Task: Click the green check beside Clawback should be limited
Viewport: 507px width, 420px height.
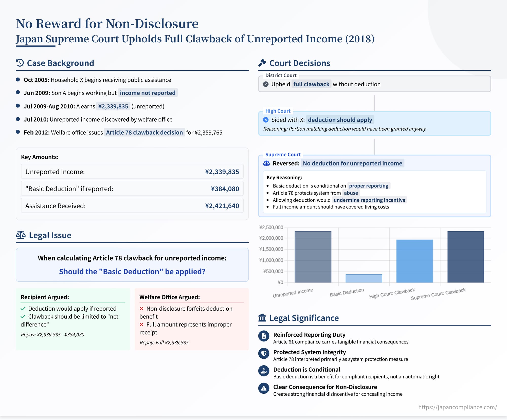Action: (x=23, y=316)
